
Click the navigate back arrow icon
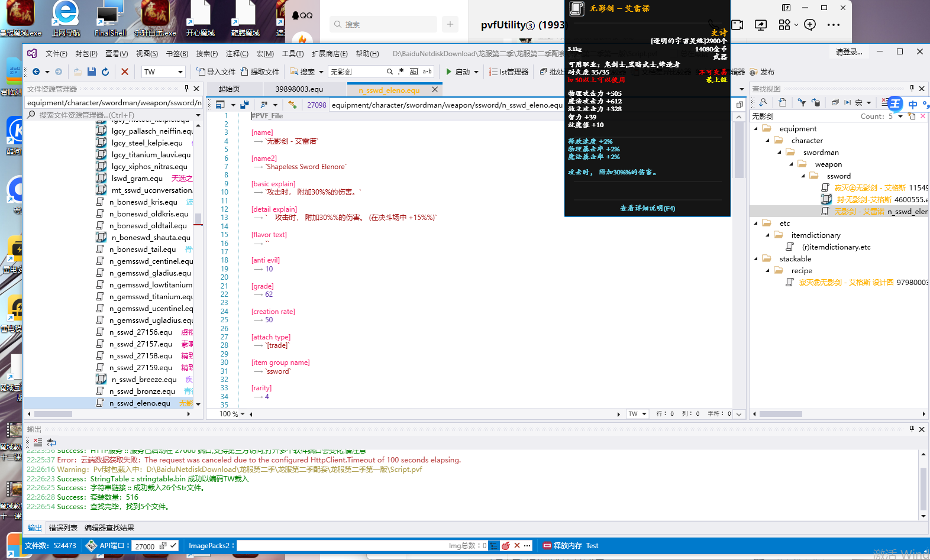pyautogui.click(x=36, y=72)
